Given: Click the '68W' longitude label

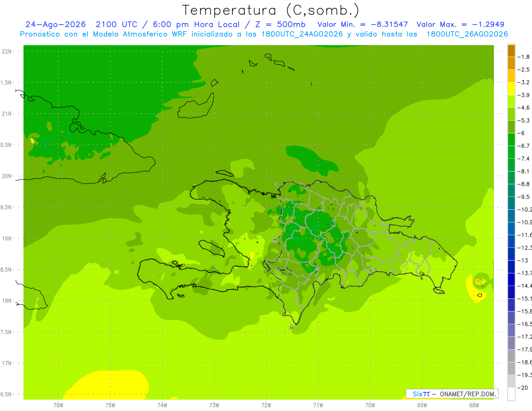Looking at the screenshot, I should [474, 405].
